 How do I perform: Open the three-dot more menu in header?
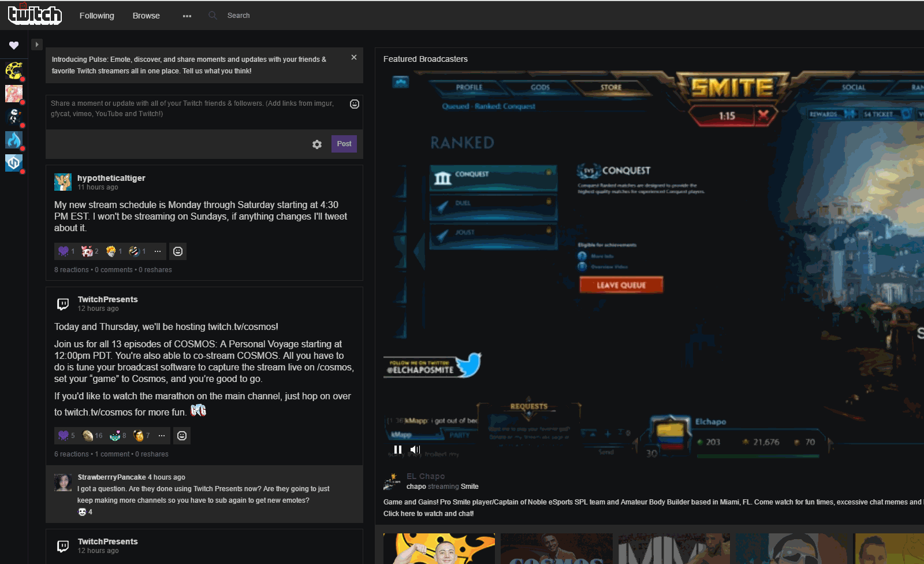pyautogui.click(x=187, y=16)
